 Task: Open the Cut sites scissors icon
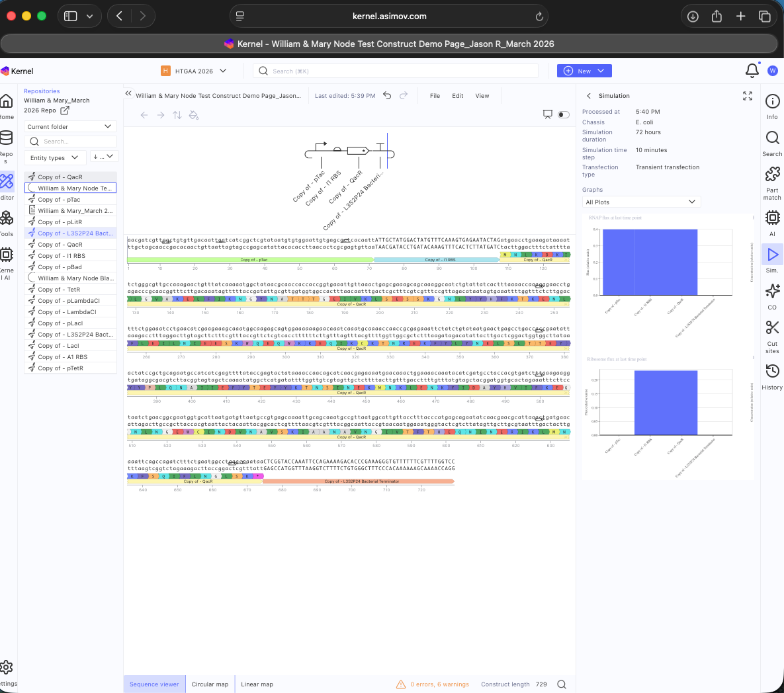pos(772,328)
